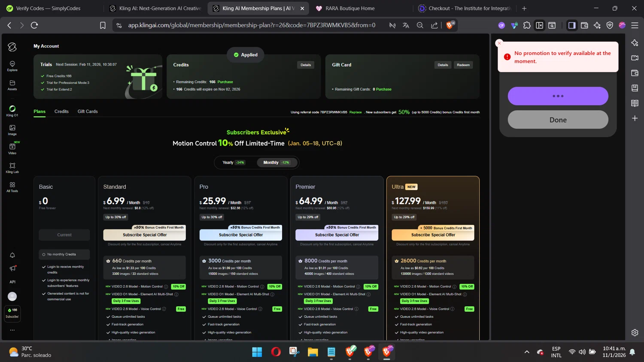
Task: Select Monthly billing option
Action: pyautogui.click(x=276, y=163)
